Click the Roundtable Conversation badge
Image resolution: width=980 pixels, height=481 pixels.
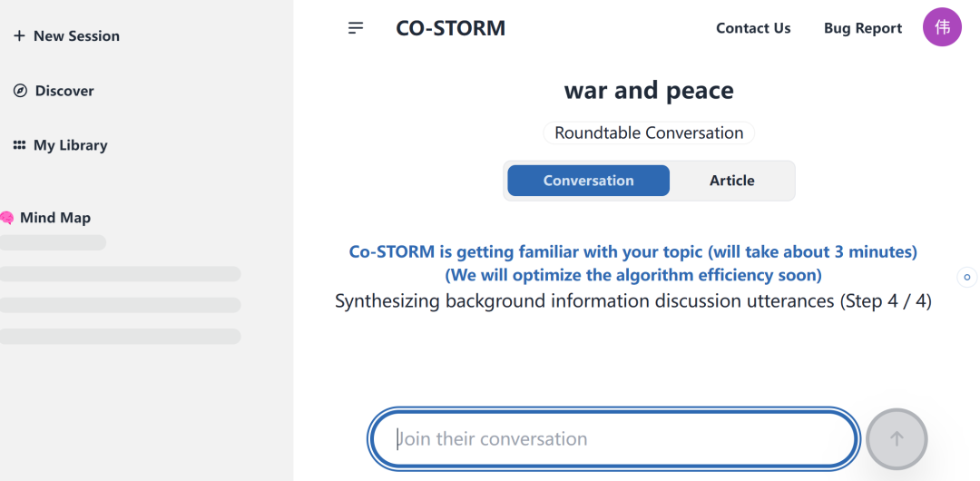tap(649, 133)
